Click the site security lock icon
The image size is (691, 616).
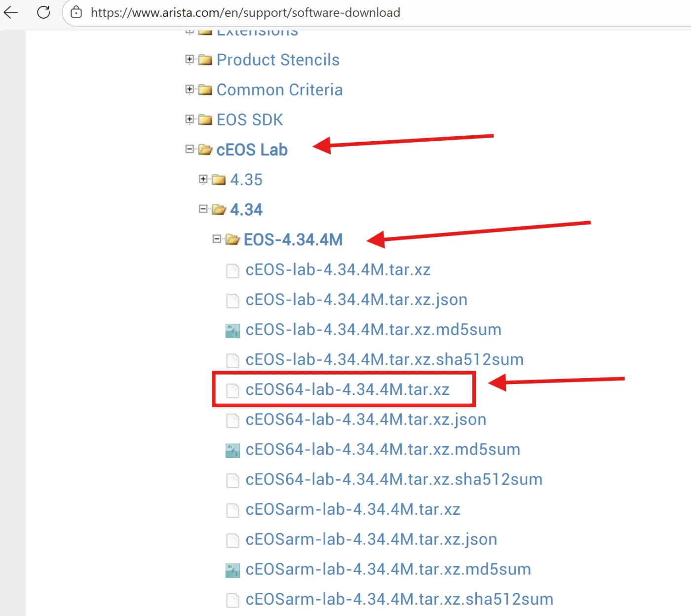tap(76, 12)
